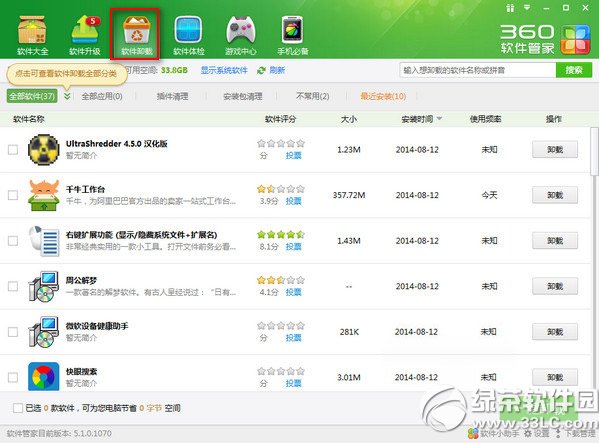Click the green 搜索 button

click(574, 70)
